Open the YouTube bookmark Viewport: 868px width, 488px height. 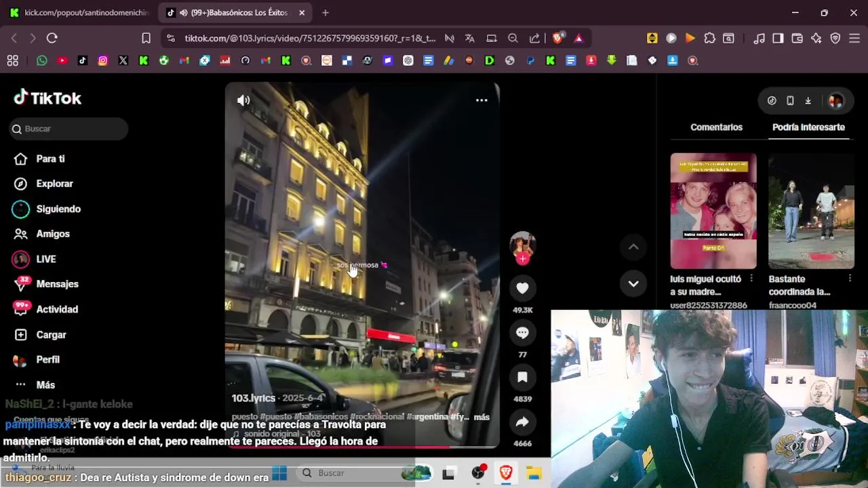click(x=62, y=60)
